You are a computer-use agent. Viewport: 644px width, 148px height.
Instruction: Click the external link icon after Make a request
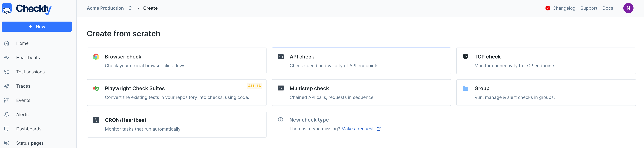tap(378, 129)
